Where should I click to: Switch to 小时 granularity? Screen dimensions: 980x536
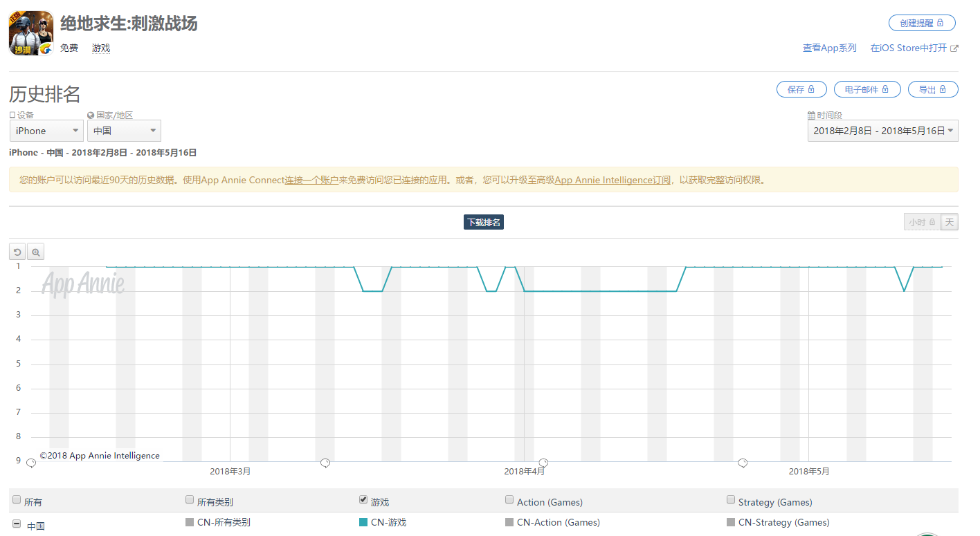[x=922, y=222]
